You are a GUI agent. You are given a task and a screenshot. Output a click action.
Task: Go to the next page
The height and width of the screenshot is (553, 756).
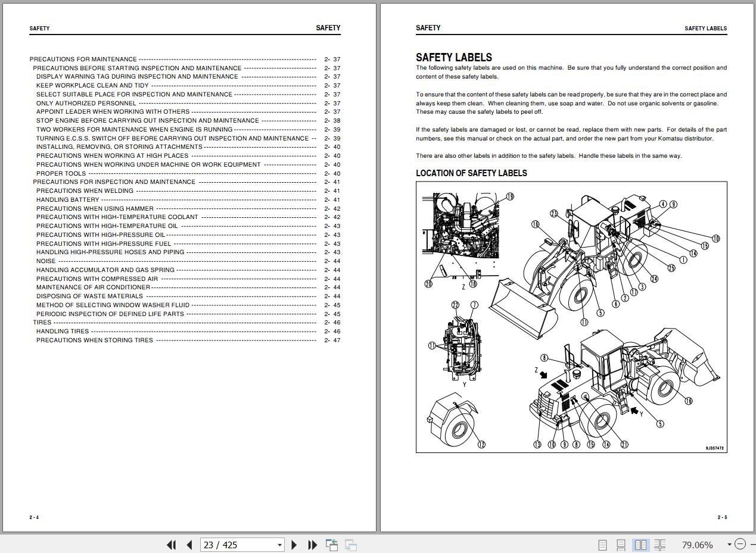(x=294, y=545)
